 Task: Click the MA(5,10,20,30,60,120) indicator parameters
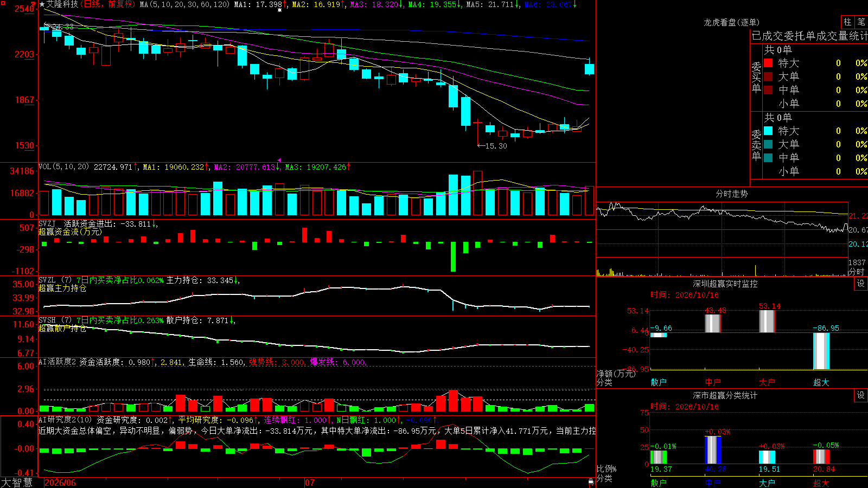[184, 4]
